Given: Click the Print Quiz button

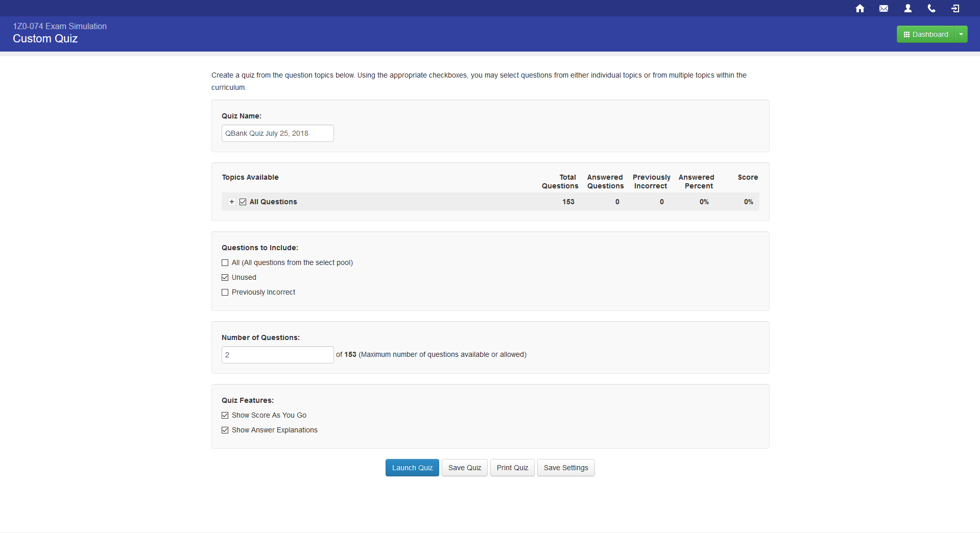Looking at the screenshot, I should click(x=512, y=468).
